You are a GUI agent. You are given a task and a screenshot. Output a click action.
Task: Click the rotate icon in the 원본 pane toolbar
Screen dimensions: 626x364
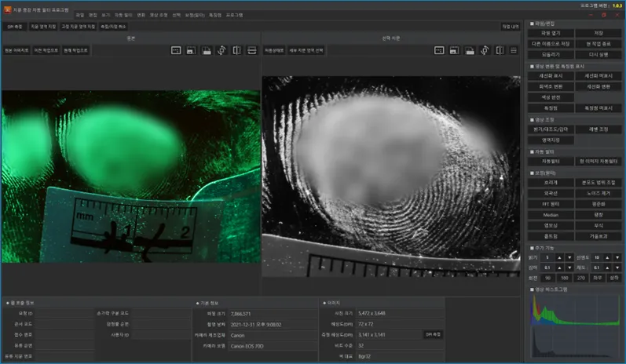(221, 50)
